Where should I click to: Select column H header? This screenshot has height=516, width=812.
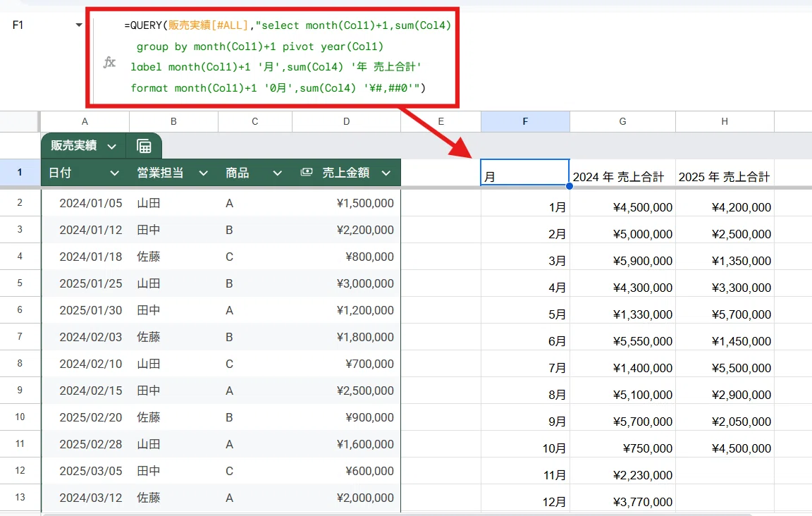click(725, 121)
